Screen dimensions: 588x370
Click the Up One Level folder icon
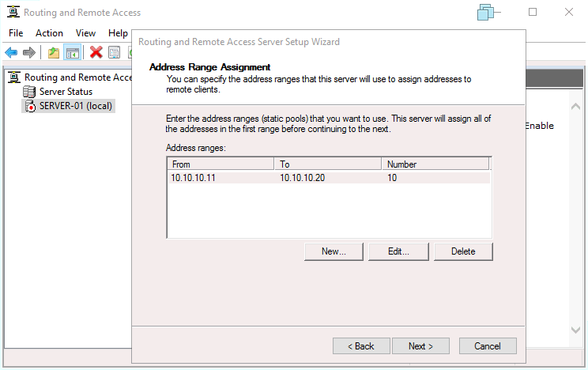pos(53,52)
